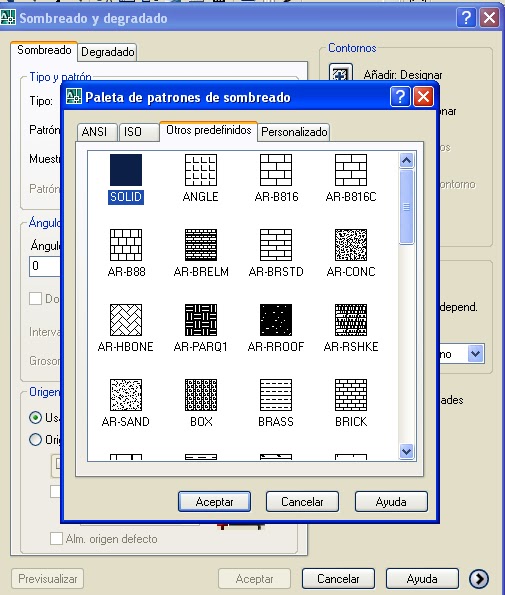Select the AR-BRELM pattern icon
The height and width of the screenshot is (595, 505).
point(201,245)
